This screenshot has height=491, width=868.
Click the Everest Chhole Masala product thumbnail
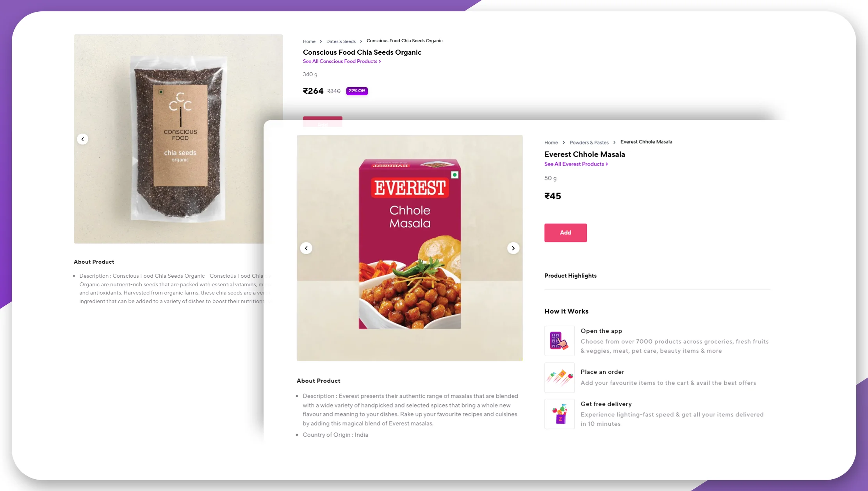coord(410,248)
